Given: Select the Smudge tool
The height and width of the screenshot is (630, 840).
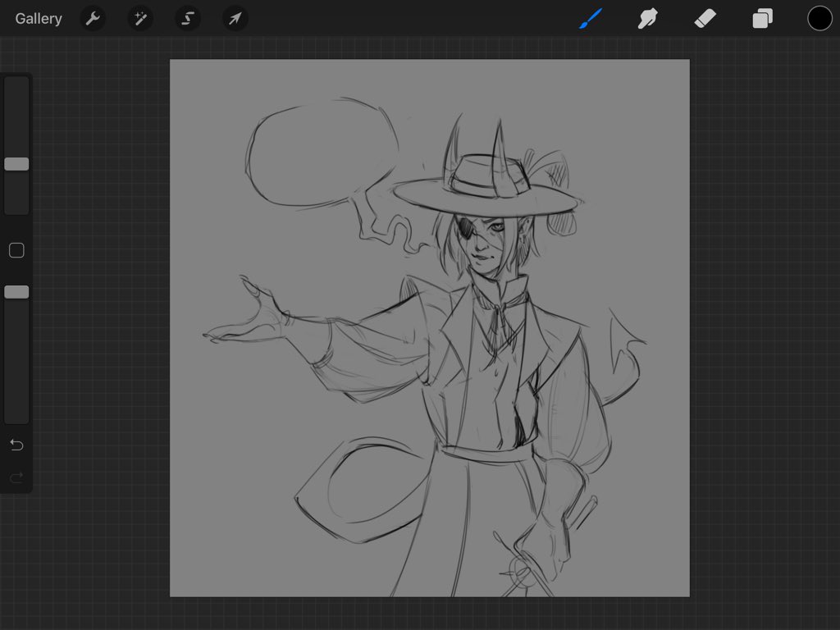Looking at the screenshot, I should pos(647,18).
